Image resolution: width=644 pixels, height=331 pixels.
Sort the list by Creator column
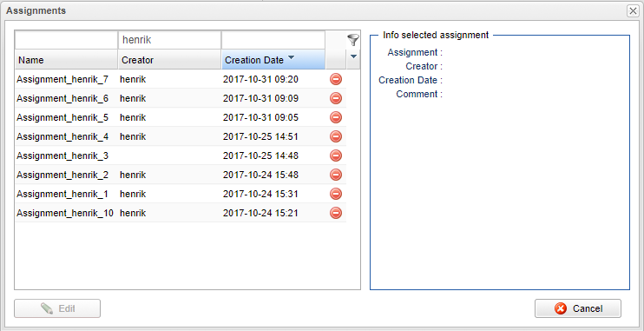point(169,60)
